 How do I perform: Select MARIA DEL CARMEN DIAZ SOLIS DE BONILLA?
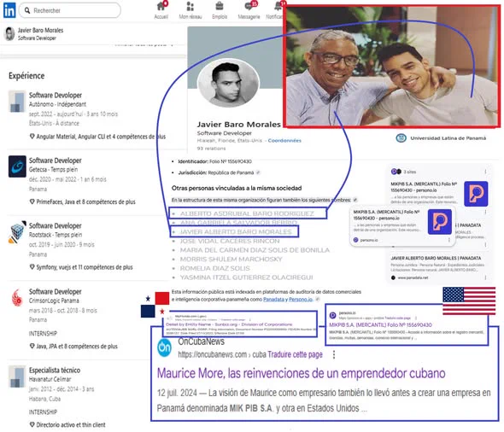pyautogui.click(x=255, y=250)
